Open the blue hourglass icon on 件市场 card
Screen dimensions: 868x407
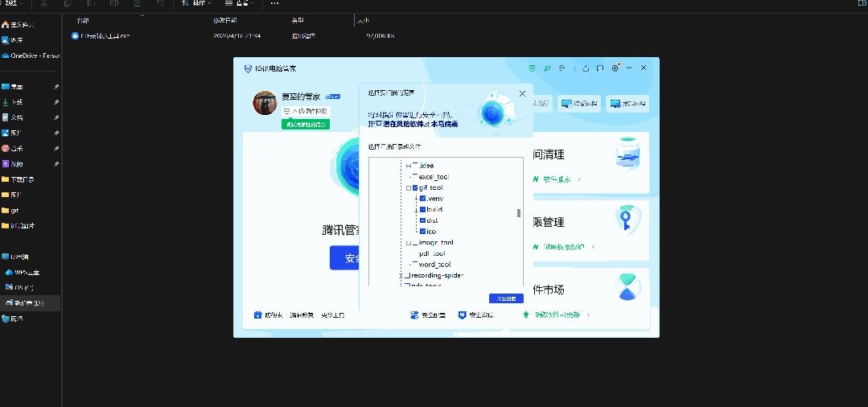(x=627, y=287)
